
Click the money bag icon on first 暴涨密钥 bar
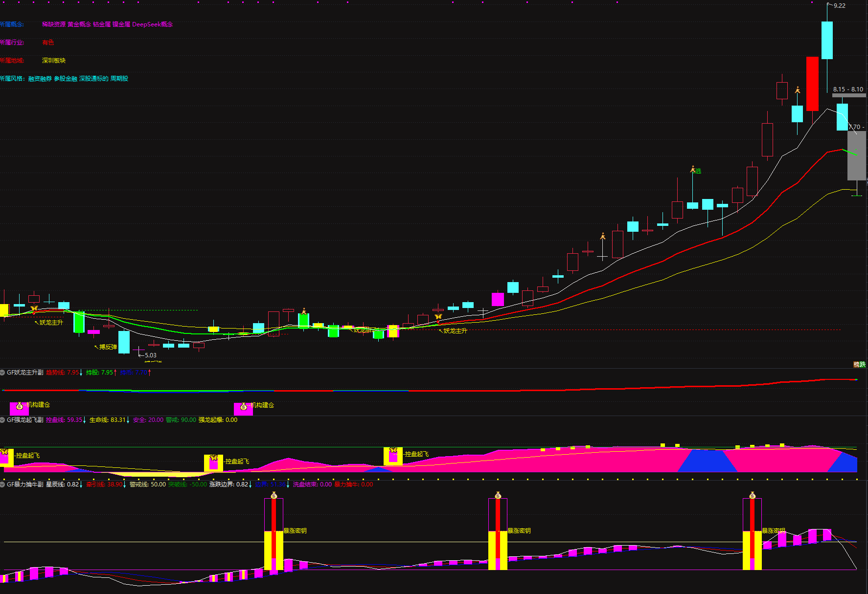[x=274, y=495]
